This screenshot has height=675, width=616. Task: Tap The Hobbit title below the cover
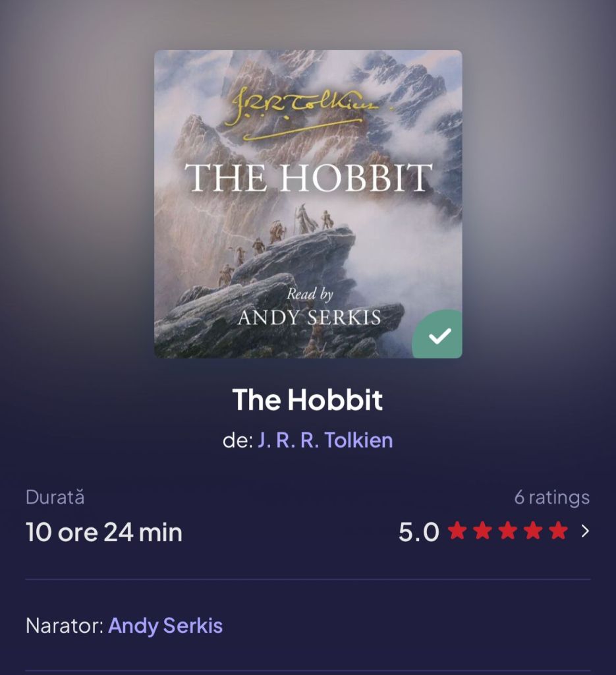click(x=308, y=400)
